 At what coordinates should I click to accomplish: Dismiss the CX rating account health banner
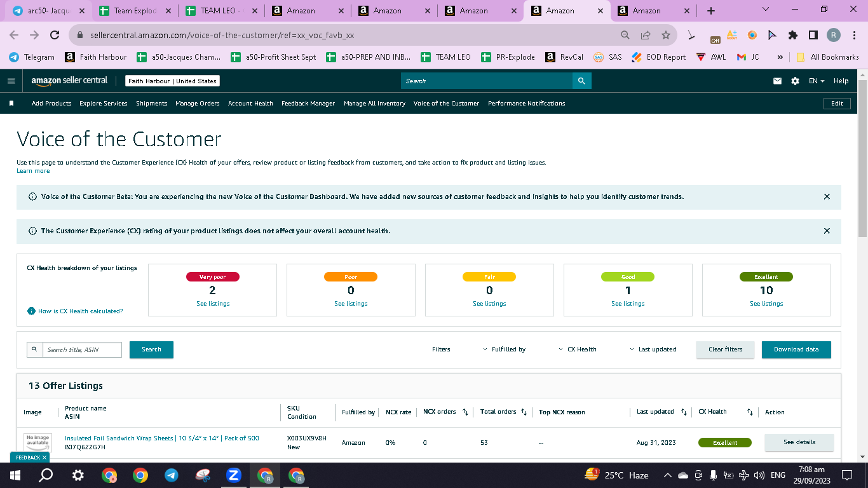click(827, 231)
